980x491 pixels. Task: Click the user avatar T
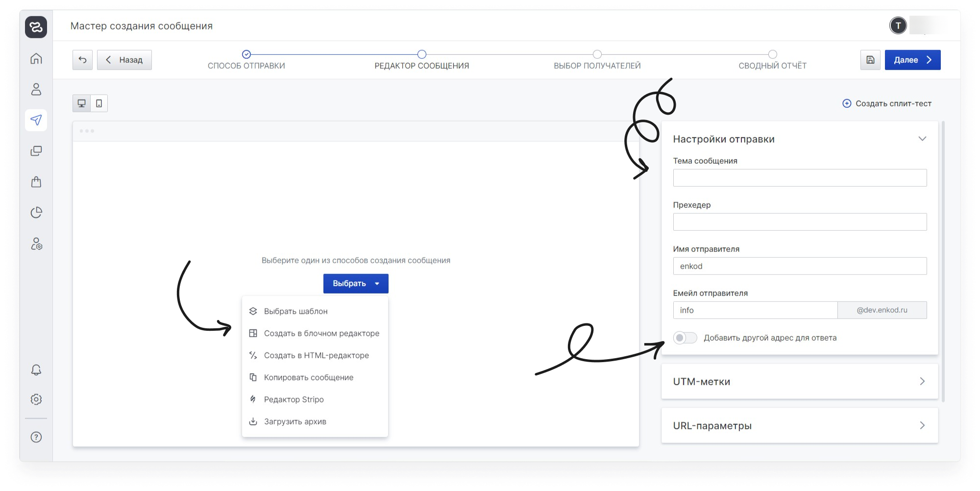coord(898,26)
